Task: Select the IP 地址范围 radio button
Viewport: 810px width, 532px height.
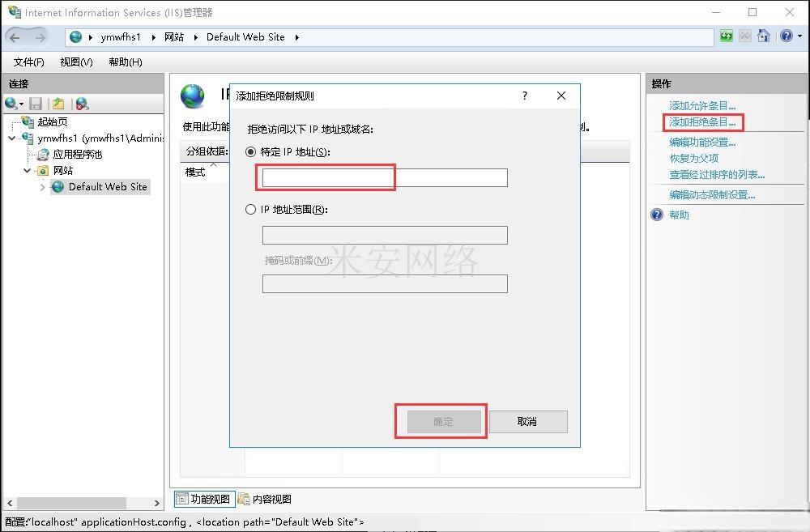Action: tap(250, 209)
